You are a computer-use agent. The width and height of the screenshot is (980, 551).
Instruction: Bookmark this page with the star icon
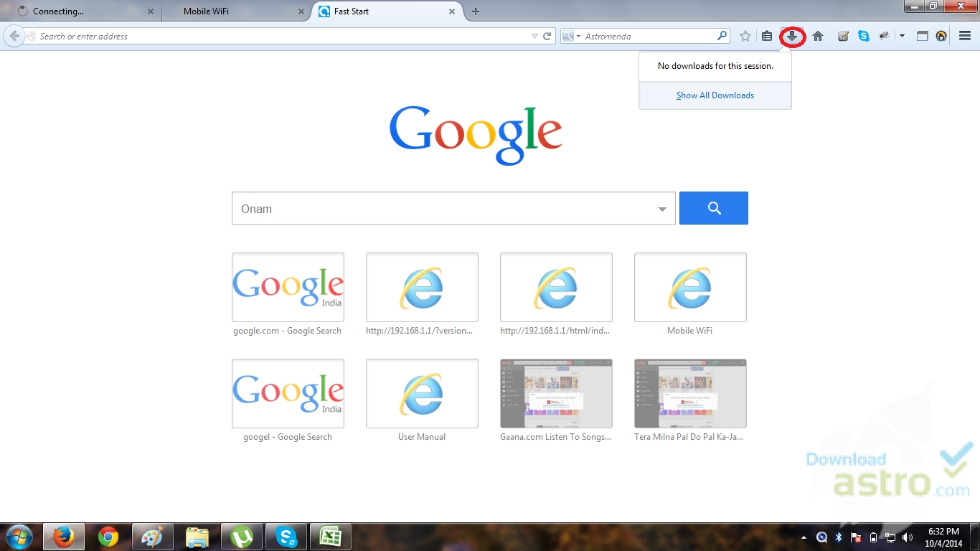(745, 36)
